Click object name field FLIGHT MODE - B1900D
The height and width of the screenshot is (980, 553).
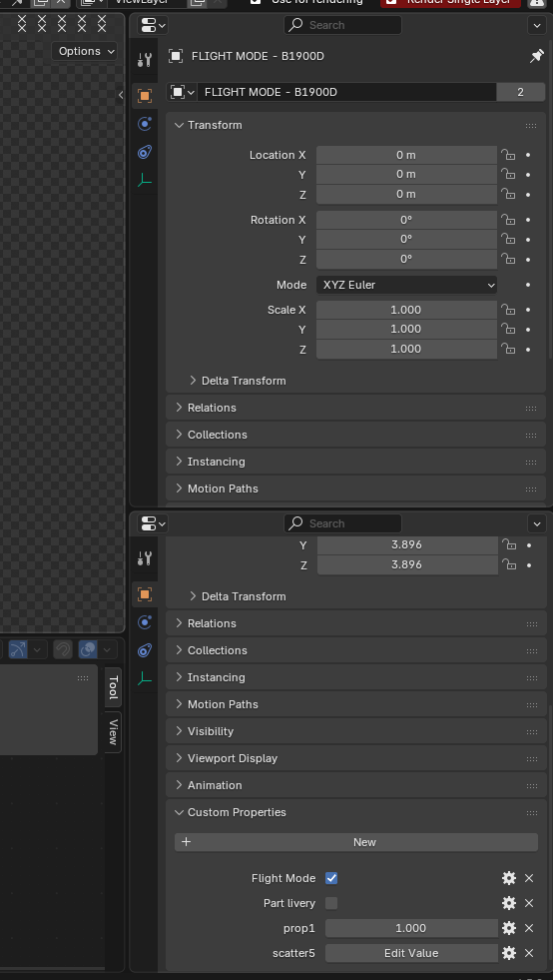pos(346,93)
